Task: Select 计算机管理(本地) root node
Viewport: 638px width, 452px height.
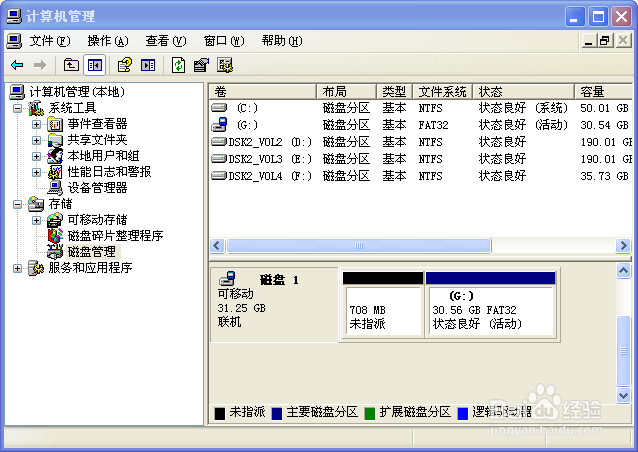Action: tap(77, 92)
